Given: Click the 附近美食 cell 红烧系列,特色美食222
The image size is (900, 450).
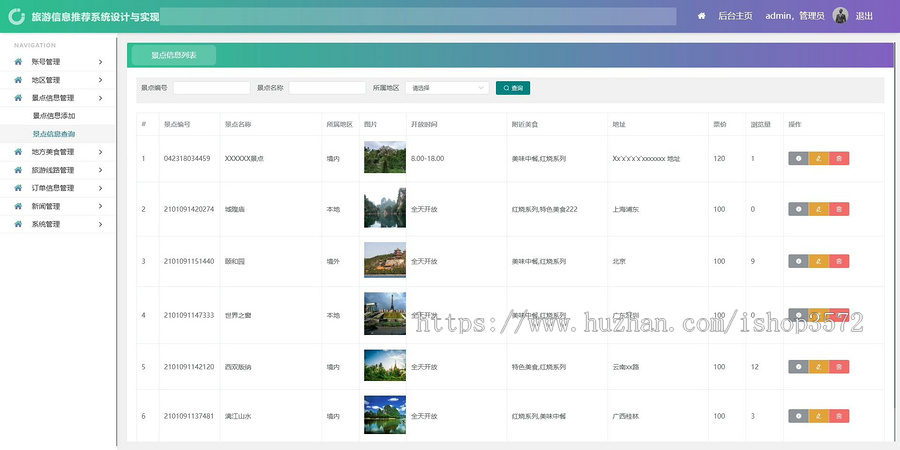Looking at the screenshot, I should coord(545,210).
